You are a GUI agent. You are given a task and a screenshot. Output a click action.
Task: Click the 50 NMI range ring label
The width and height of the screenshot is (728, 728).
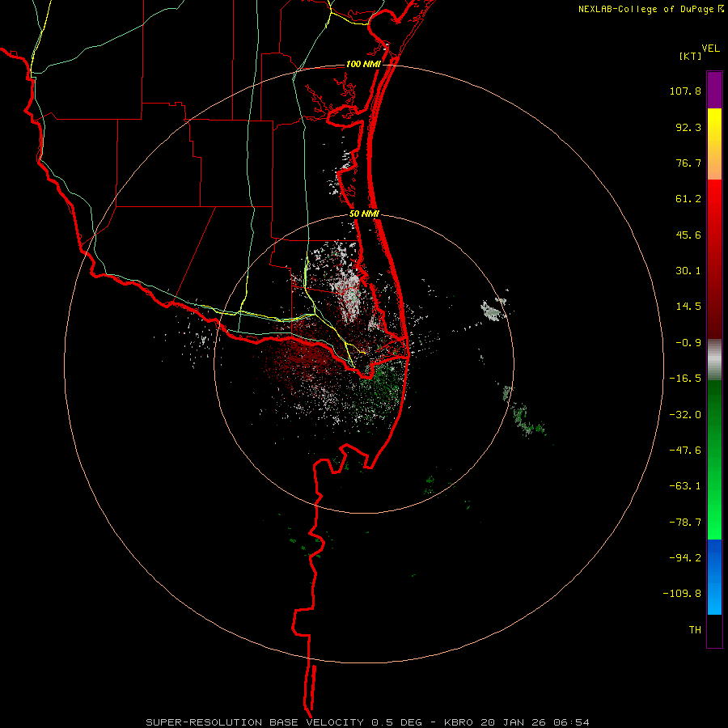364,214
